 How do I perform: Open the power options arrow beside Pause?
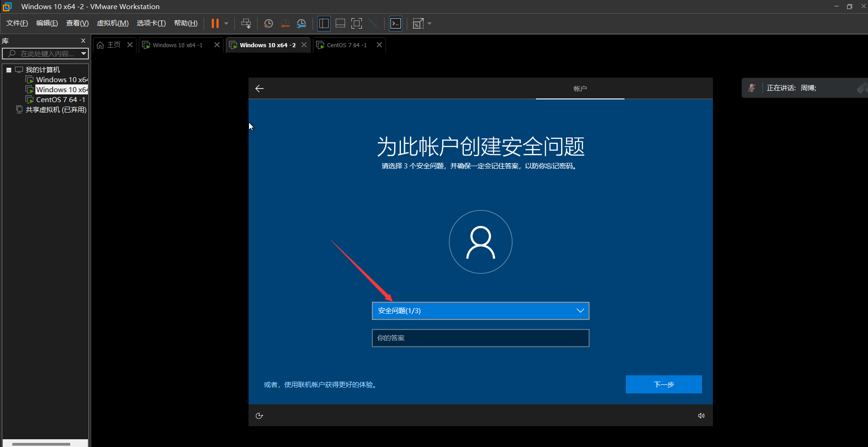(x=226, y=23)
